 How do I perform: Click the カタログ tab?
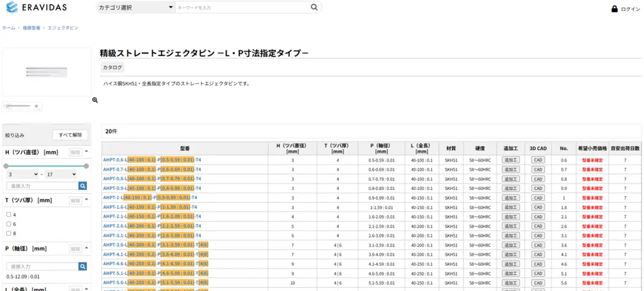[112, 67]
